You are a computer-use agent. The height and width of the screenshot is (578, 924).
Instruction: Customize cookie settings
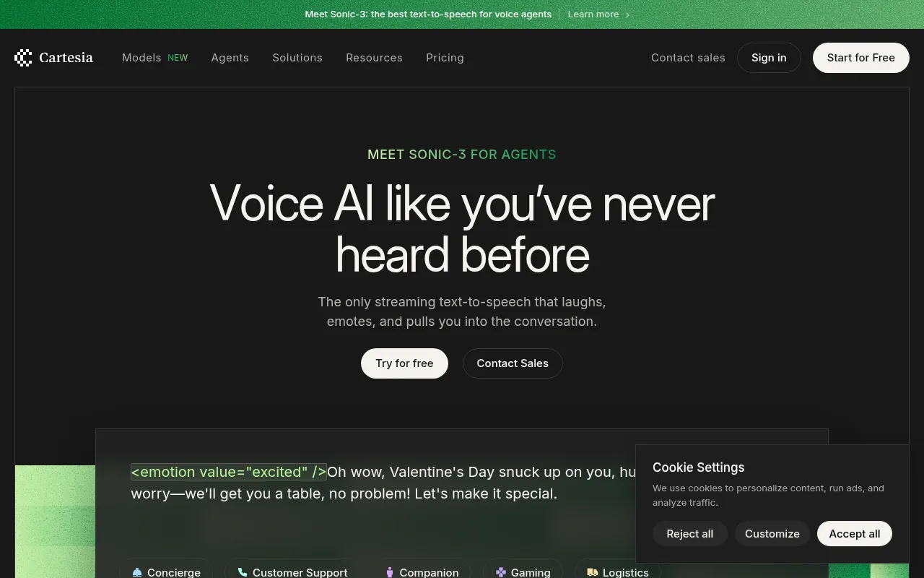(772, 534)
